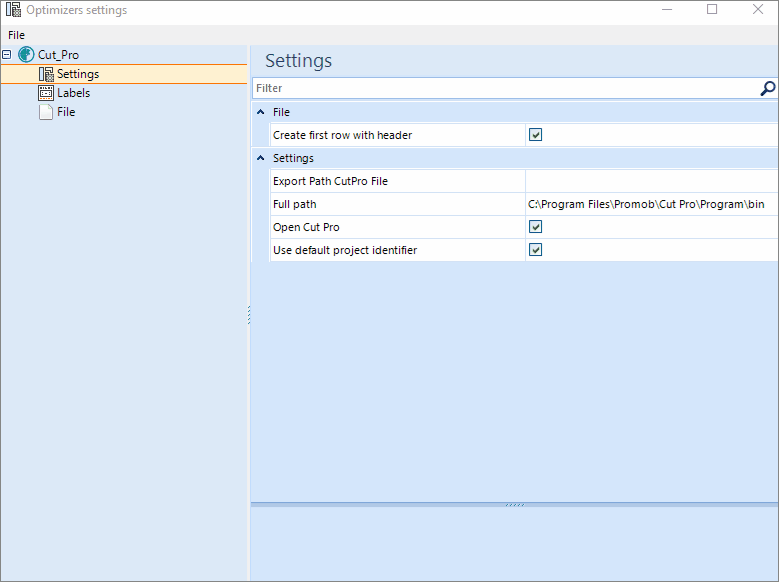Select the Labels tree item
This screenshot has height=582, width=779.
tap(74, 93)
